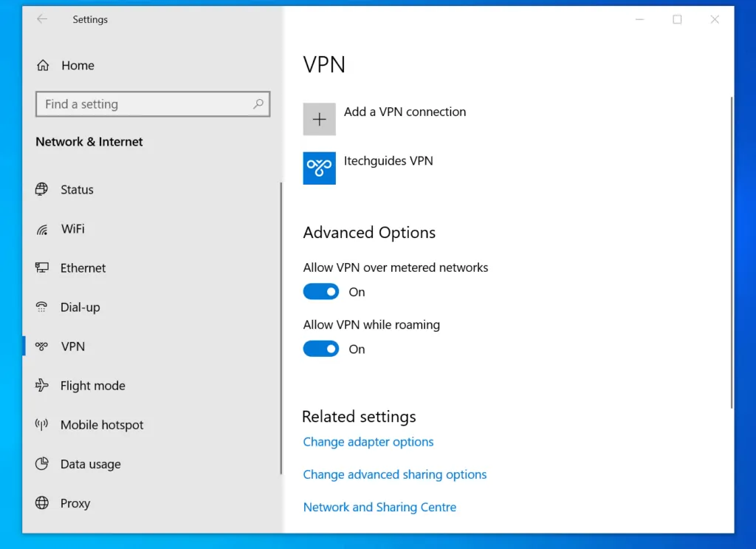Click the Mobile hotspot broadcast icon
This screenshot has width=756, height=549.
click(x=41, y=425)
